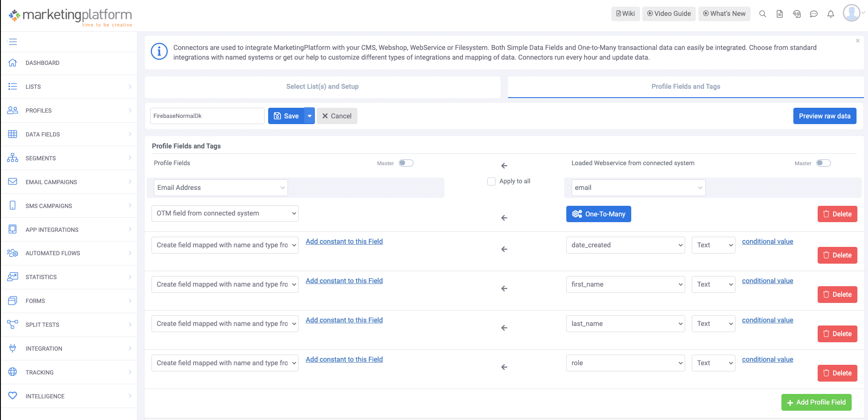Click the marketingplatform logo
Viewport: 868px width, 420px height.
click(x=70, y=17)
